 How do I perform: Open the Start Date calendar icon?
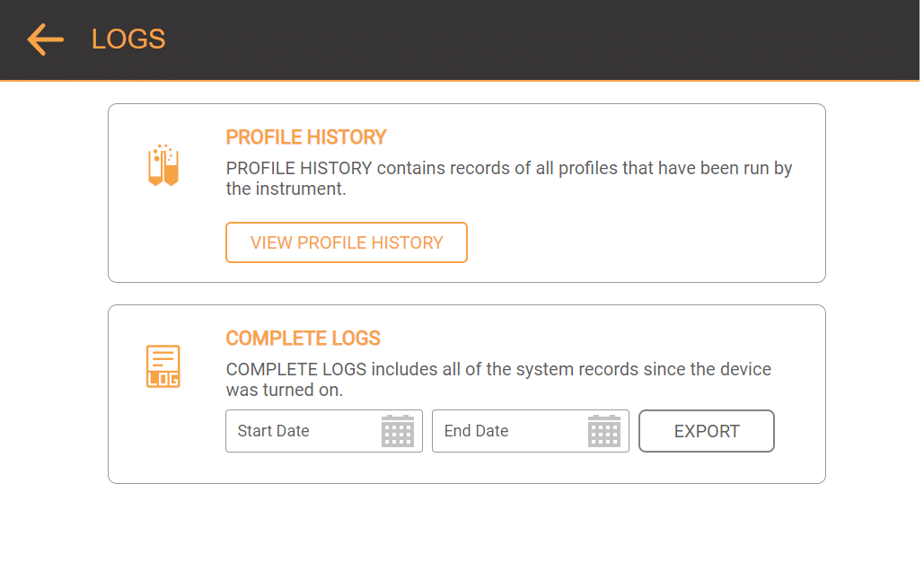click(397, 431)
